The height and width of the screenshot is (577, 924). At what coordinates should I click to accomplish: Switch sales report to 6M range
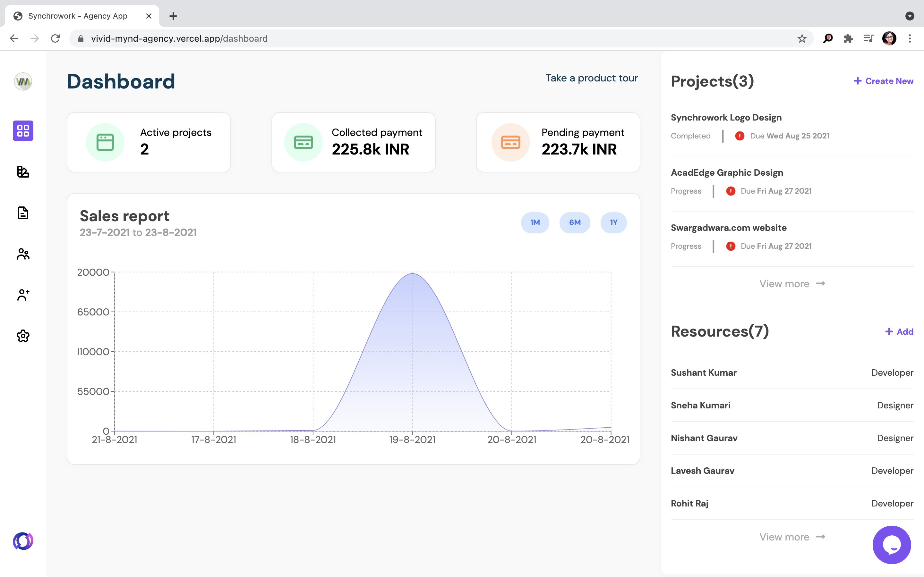(x=574, y=222)
